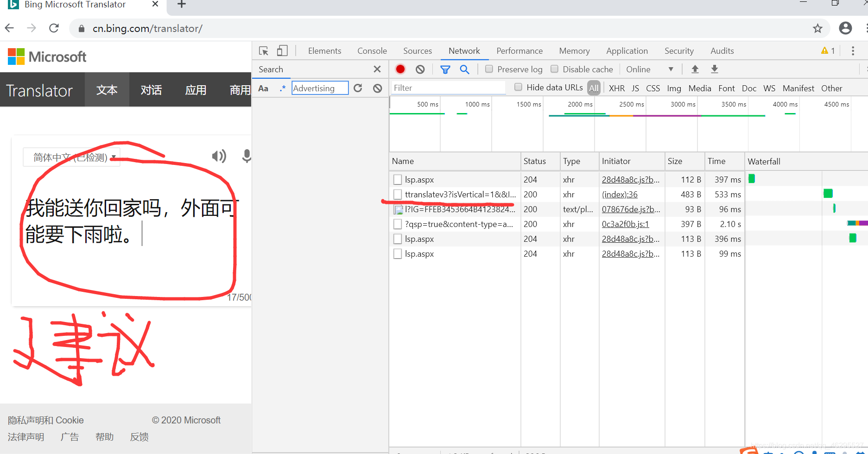Click the warning count indicator

tap(828, 51)
